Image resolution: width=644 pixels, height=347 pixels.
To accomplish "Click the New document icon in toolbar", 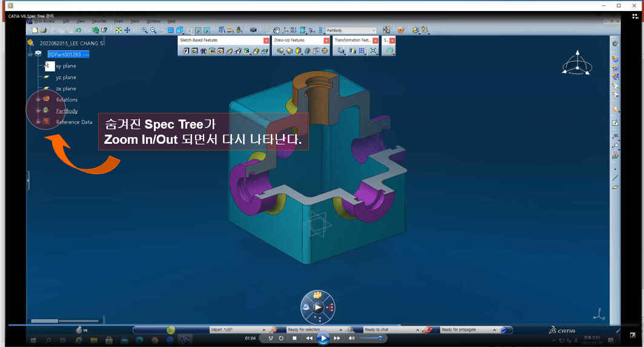I will pos(35,30).
